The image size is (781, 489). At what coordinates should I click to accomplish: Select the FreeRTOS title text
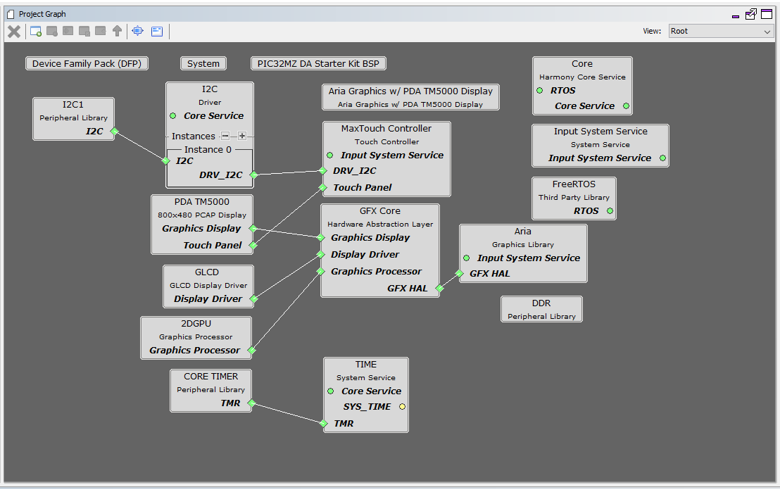point(574,184)
